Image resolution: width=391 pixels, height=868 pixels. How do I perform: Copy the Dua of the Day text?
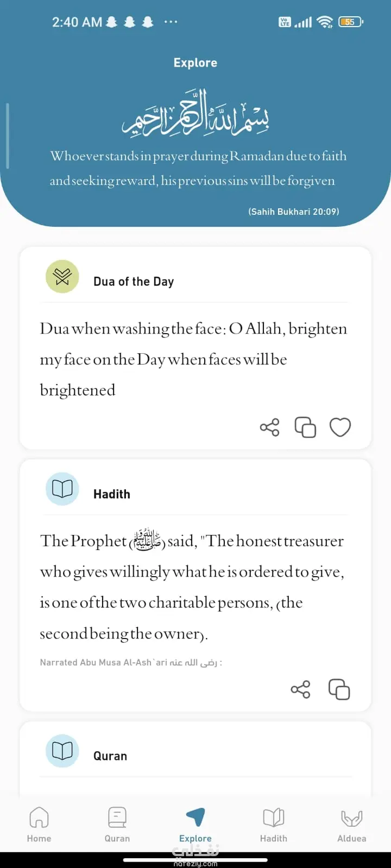point(305,427)
